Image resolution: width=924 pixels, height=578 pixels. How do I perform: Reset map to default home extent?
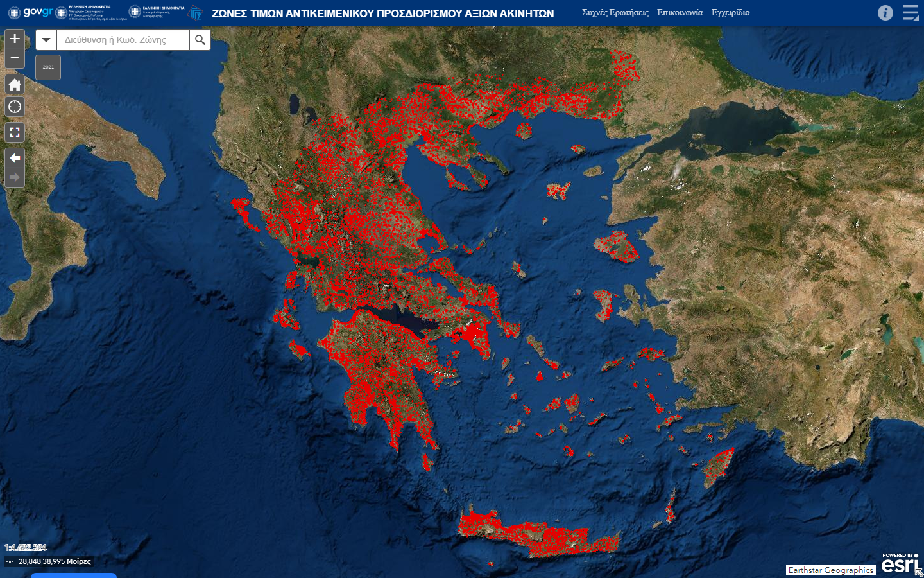tap(15, 85)
